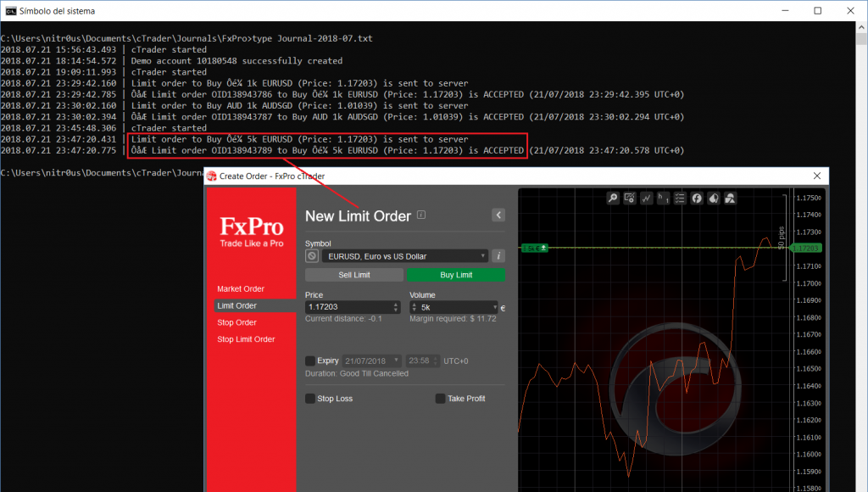Click the Command Prompt vertical scrollbar thumb

point(861,39)
